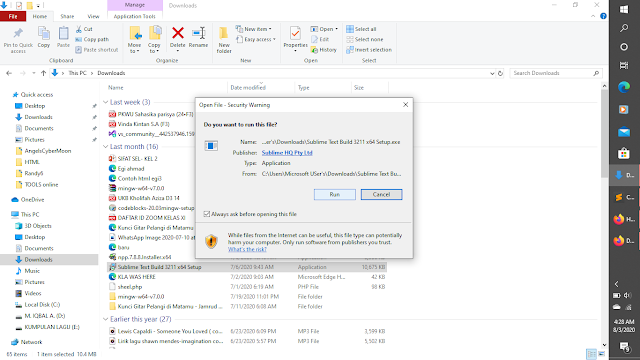Select Cut in the Clipboard group
640x360 pixels.
[84, 29]
